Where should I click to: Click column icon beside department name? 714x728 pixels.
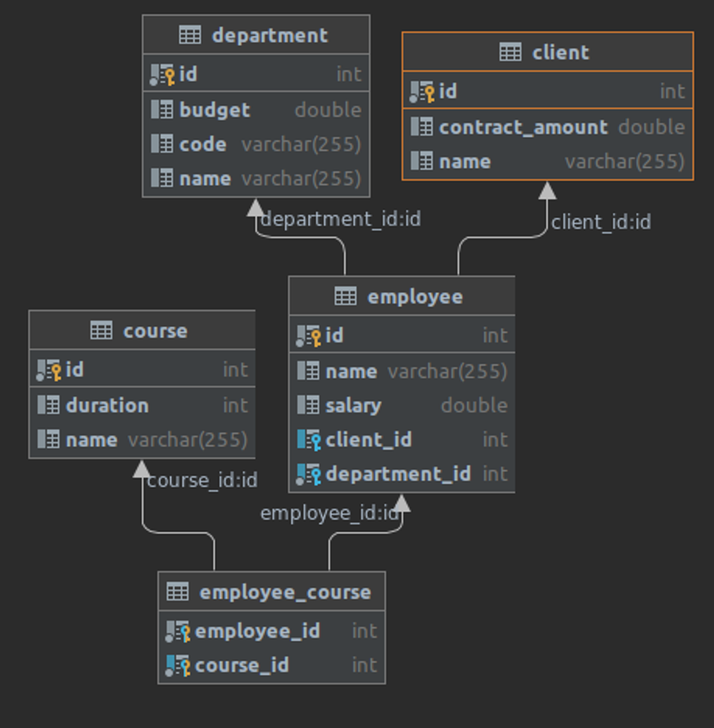click(x=162, y=178)
